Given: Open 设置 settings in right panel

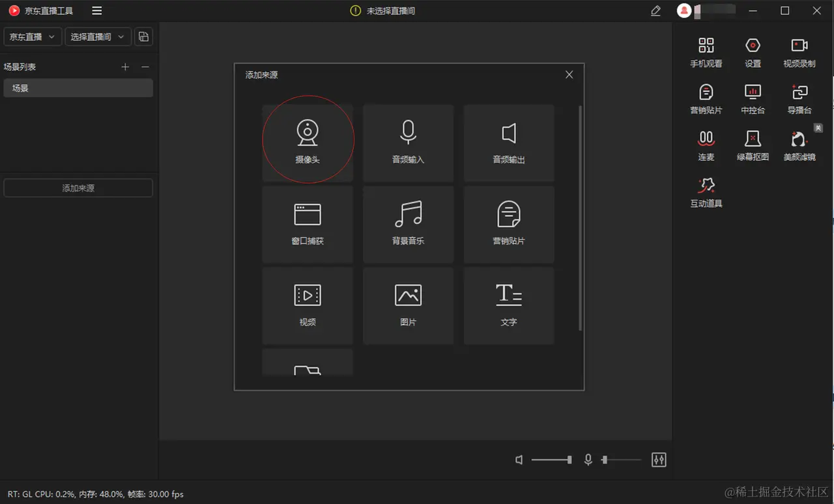Looking at the screenshot, I should [x=753, y=53].
